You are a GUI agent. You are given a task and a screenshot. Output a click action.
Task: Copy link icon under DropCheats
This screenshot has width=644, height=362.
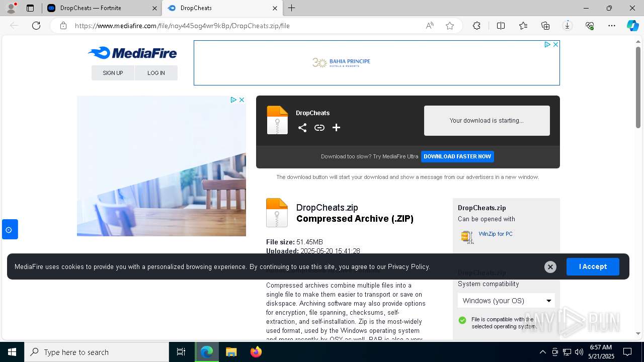(319, 128)
